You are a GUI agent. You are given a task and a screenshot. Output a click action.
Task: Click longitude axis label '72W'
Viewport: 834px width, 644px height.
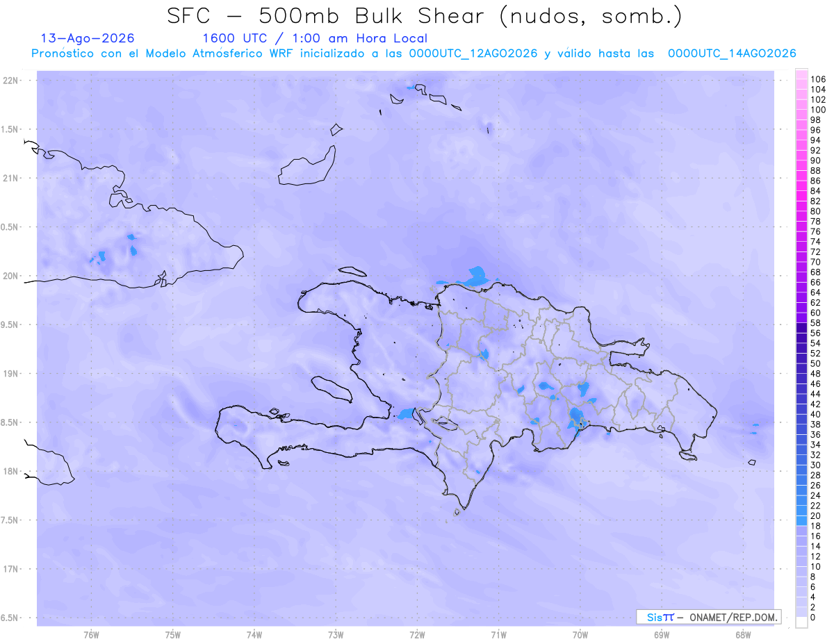(418, 635)
